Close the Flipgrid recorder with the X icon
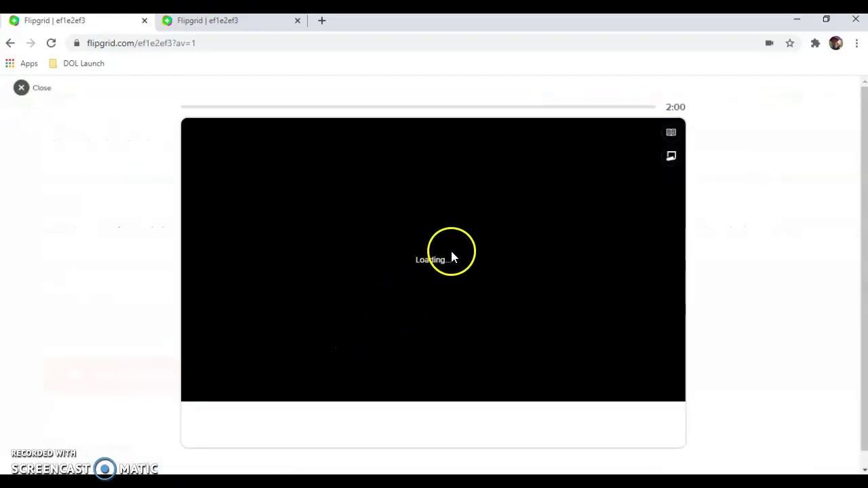Viewport: 868px width, 488px height. pyautogui.click(x=21, y=87)
